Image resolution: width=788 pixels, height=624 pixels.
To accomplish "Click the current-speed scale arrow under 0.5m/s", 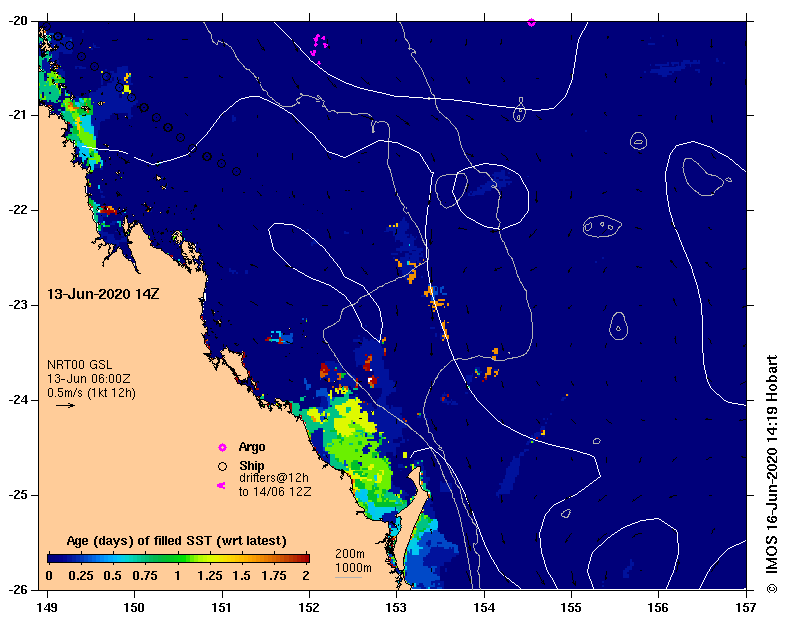I will tap(65, 405).
